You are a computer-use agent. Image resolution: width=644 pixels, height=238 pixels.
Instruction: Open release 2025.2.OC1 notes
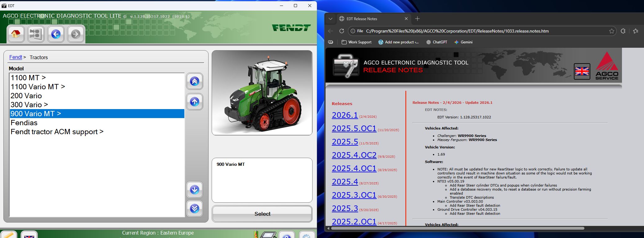click(354, 222)
